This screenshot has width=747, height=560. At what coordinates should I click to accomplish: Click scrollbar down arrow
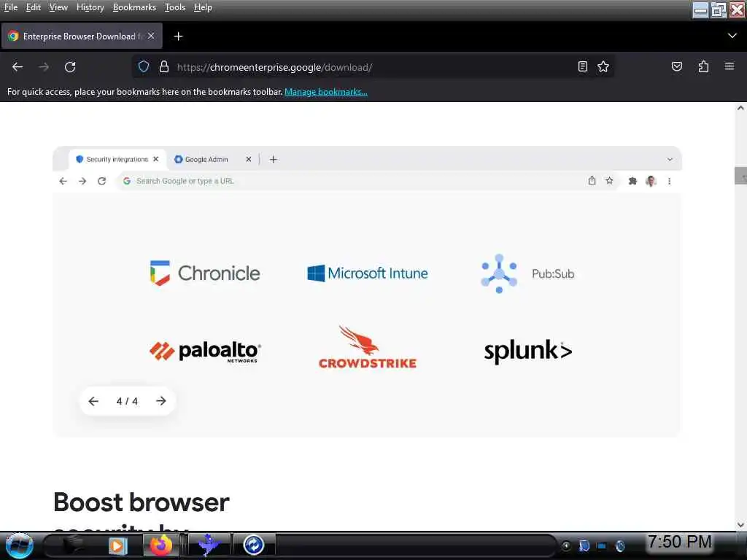click(x=740, y=525)
